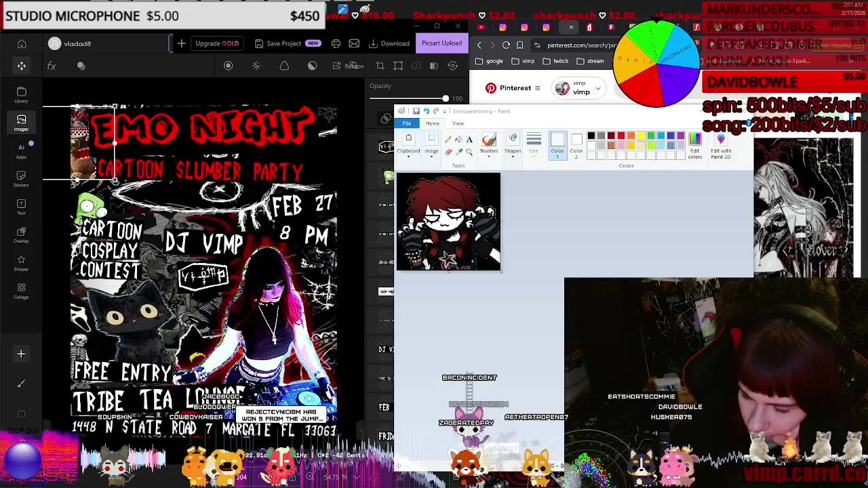Select the crop tool in Picsart toolbar
868x488 pixels.
tap(380, 66)
